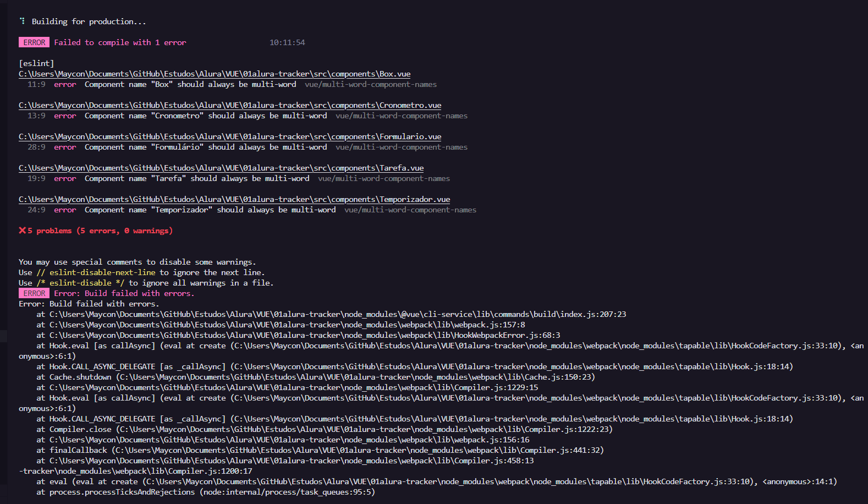The image size is (868, 504).
Task: Click the 'Cache.shutdown' stack trace line
Action: [x=316, y=377]
